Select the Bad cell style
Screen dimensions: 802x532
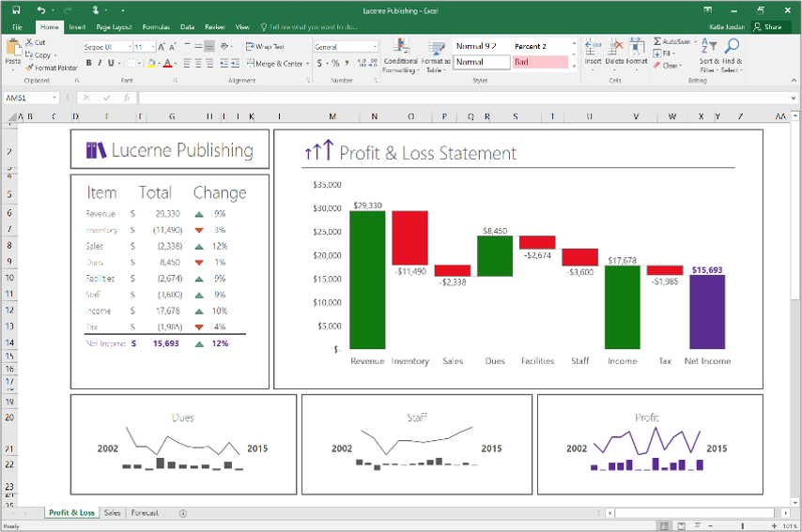coord(541,62)
